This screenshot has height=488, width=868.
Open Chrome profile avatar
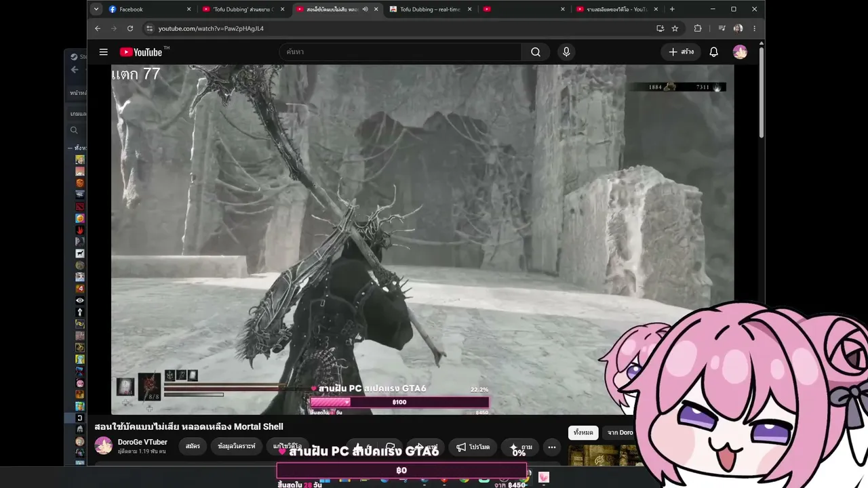coord(738,28)
